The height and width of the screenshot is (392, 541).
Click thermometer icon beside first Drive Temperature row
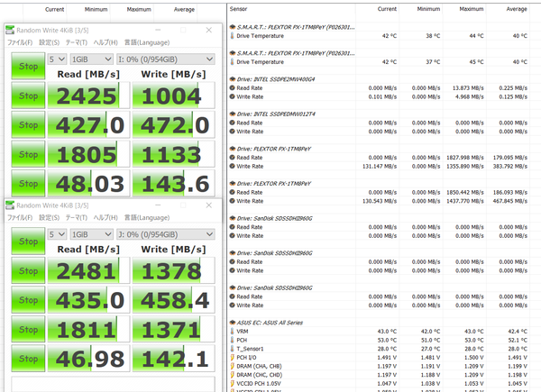(x=233, y=36)
